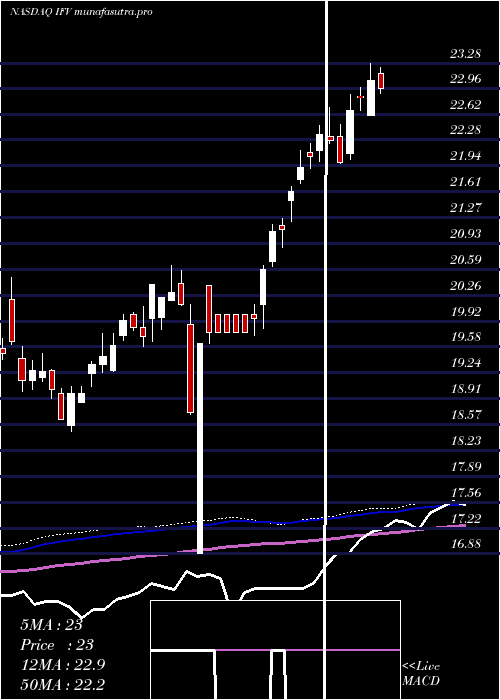Click the 17.22 price axis label
Image resolution: width=500 pixels, height=700 pixels.
point(465,518)
